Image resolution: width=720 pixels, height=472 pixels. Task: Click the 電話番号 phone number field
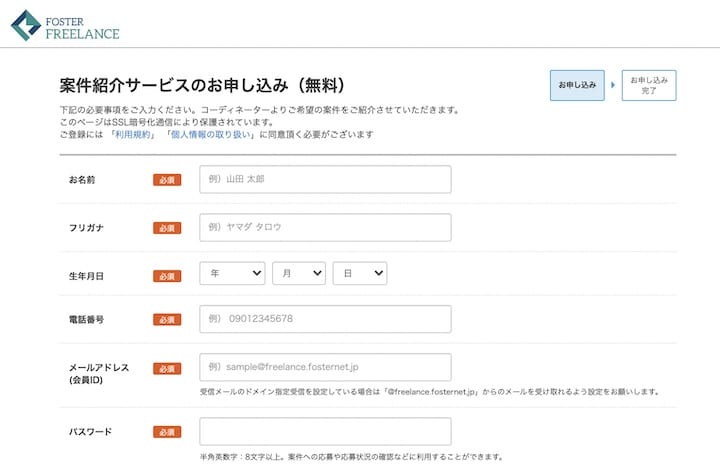[325, 319]
